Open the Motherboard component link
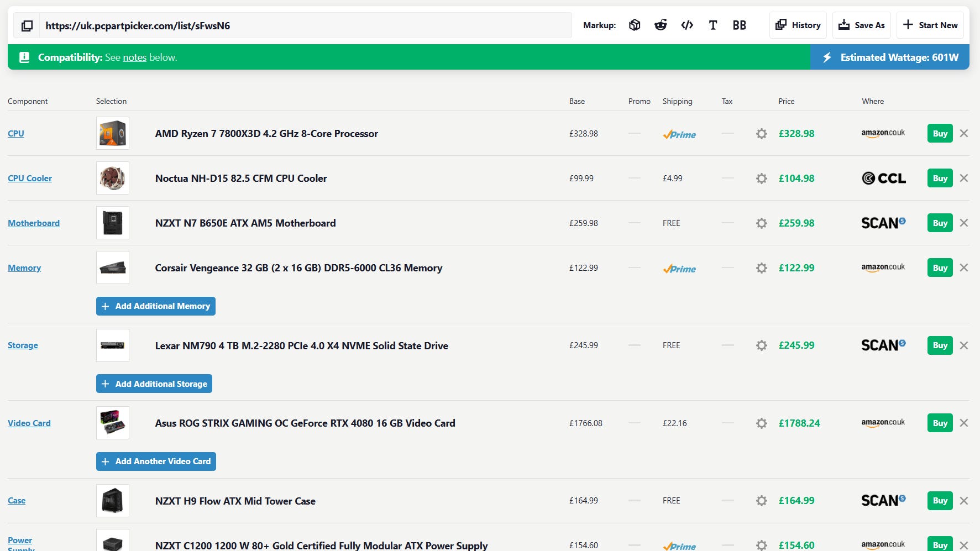This screenshot has width=980, height=551. 34,223
